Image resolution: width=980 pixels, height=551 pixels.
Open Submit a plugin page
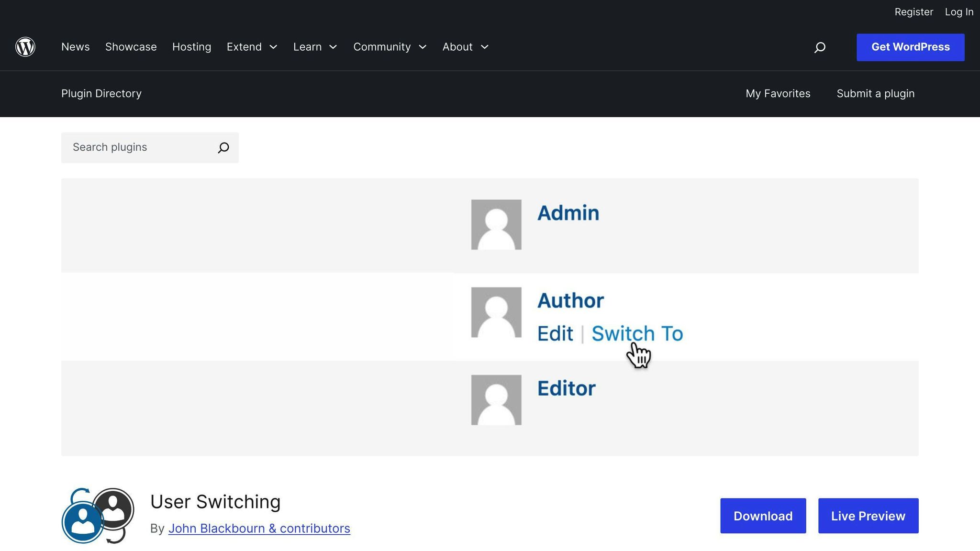pyautogui.click(x=875, y=94)
